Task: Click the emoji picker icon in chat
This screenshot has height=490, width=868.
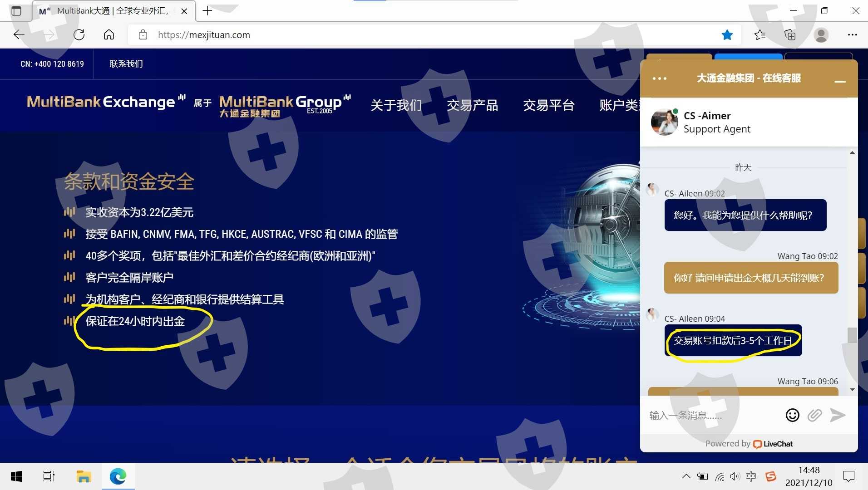Action: point(792,415)
